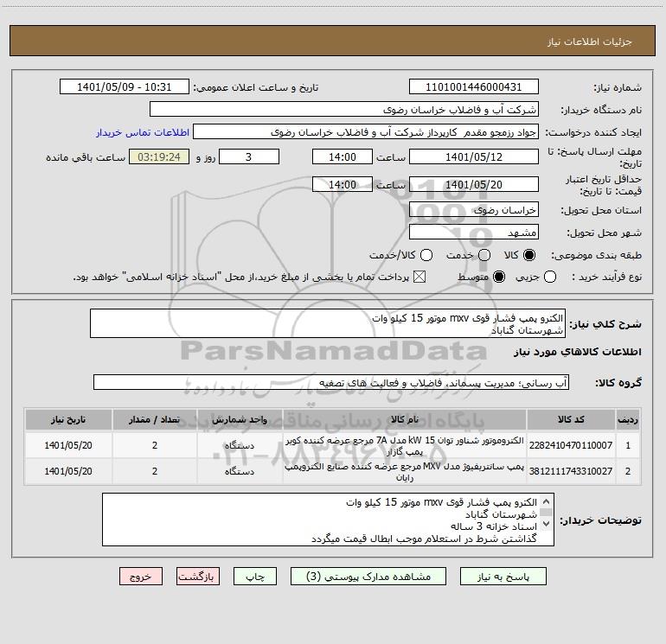Image resolution: width=666 pixels, height=644 pixels.
Task: Click the اطلاعات کالاهای مورد نیاز section heading
Action: coord(578,352)
